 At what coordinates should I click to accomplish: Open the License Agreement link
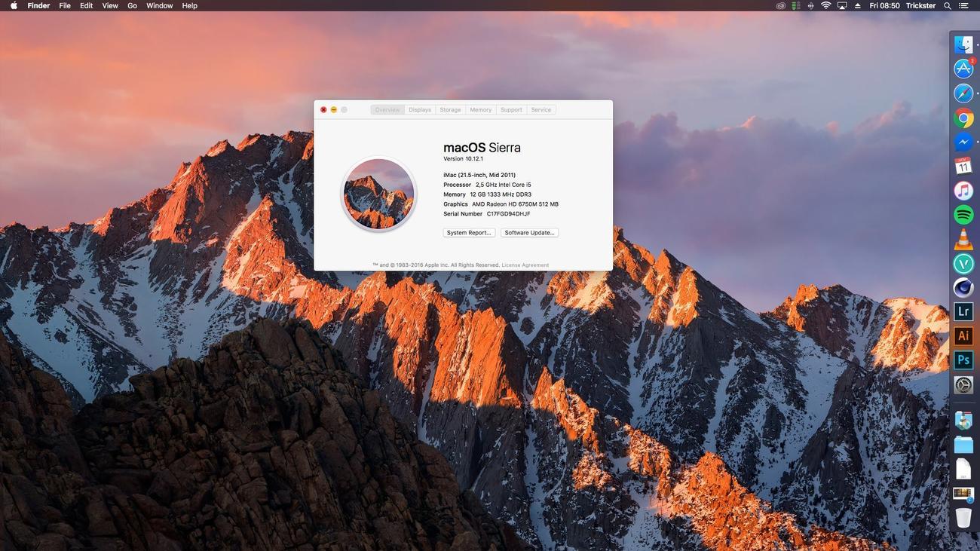coord(525,265)
